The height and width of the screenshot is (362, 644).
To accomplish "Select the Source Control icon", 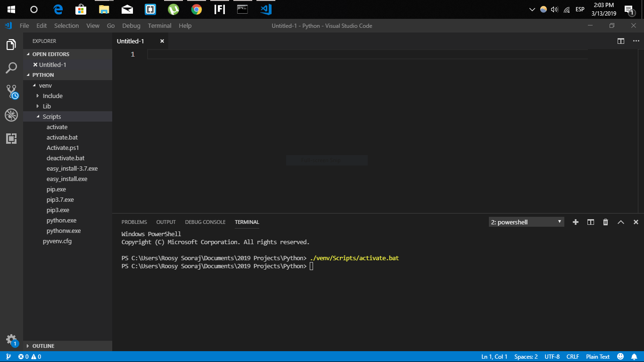I will pos(11,91).
